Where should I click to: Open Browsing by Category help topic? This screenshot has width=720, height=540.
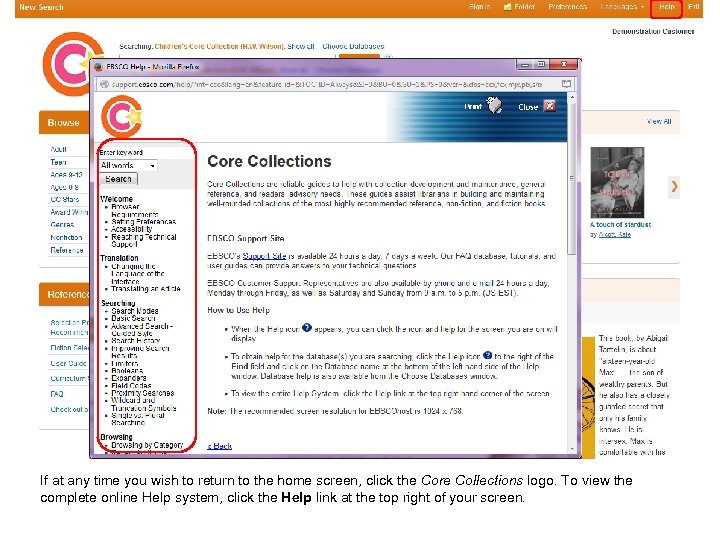(147, 445)
